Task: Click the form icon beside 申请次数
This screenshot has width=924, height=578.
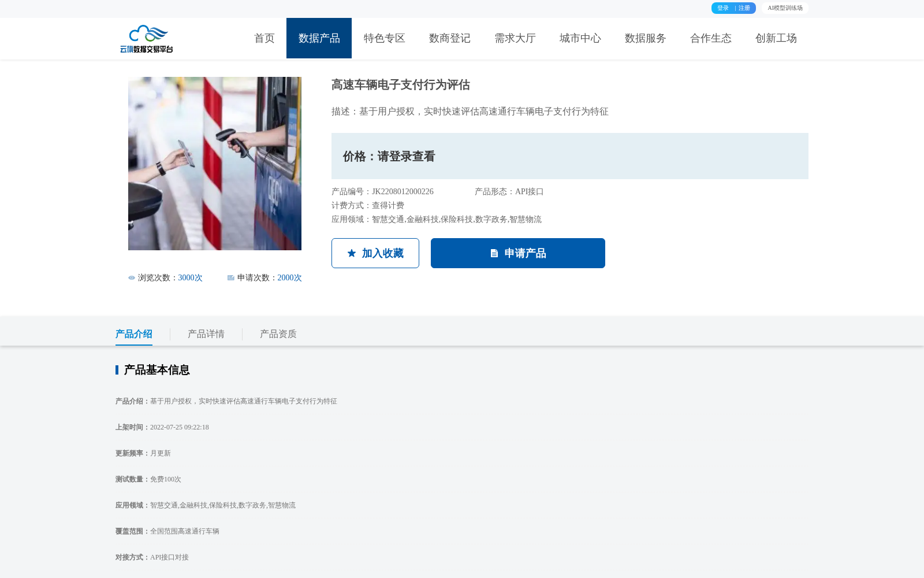Action: point(231,278)
